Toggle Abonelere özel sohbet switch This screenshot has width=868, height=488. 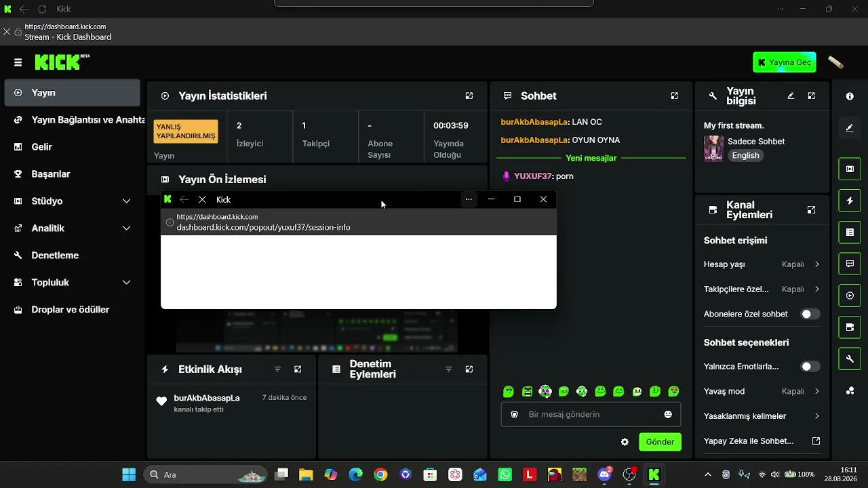(x=810, y=314)
